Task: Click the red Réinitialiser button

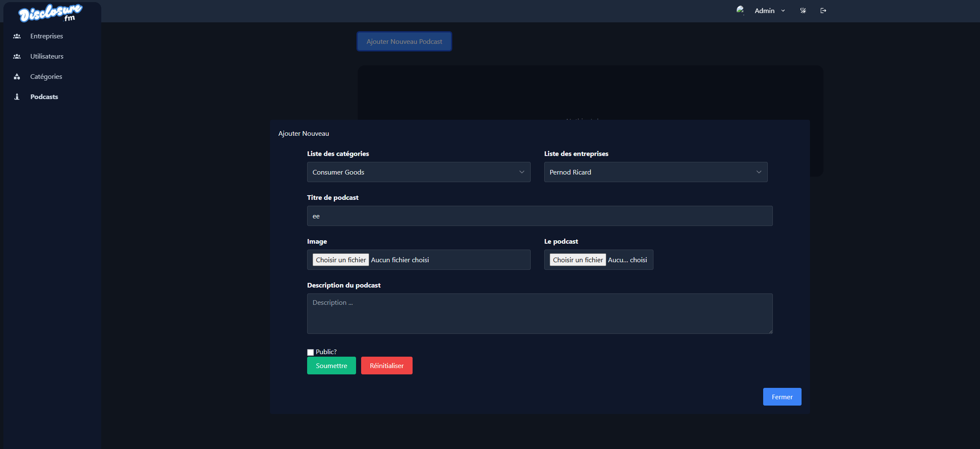Action: tap(386, 366)
